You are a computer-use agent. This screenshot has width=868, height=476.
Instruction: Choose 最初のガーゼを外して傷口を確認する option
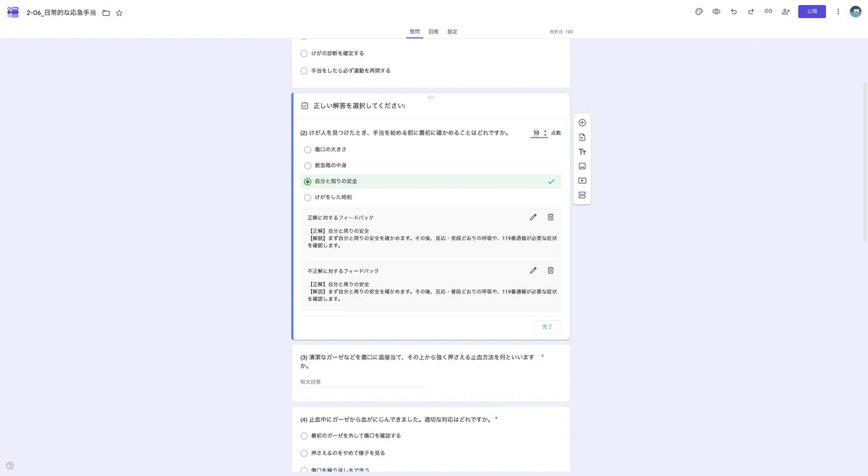point(304,435)
